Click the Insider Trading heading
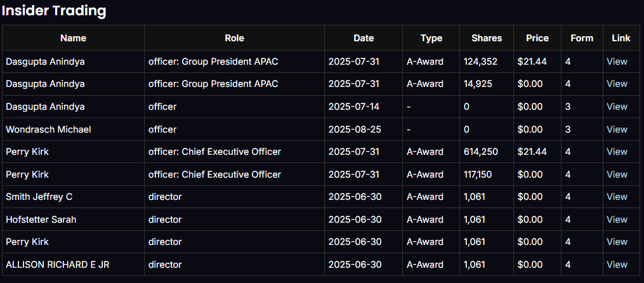The height and width of the screenshot is (283, 644). (53, 11)
